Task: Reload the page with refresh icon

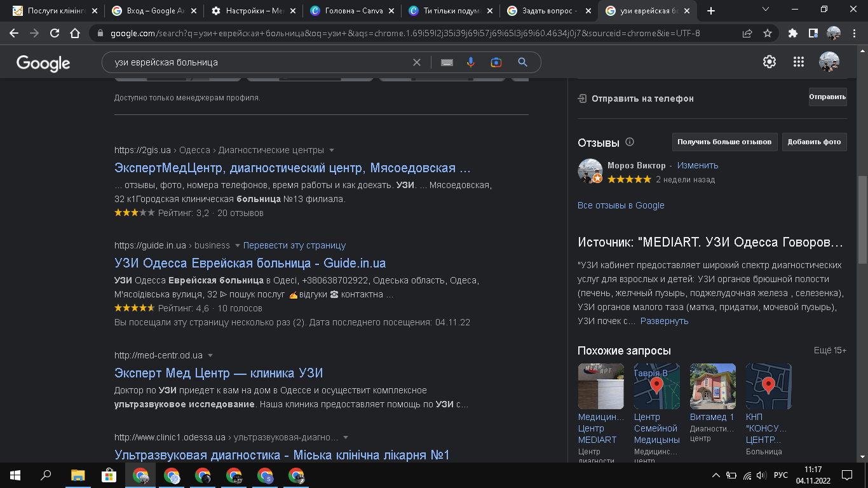Action: [x=55, y=33]
